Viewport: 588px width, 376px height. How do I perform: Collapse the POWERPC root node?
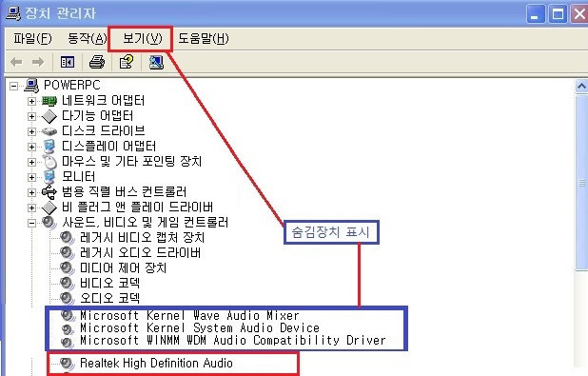pos(13,86)
